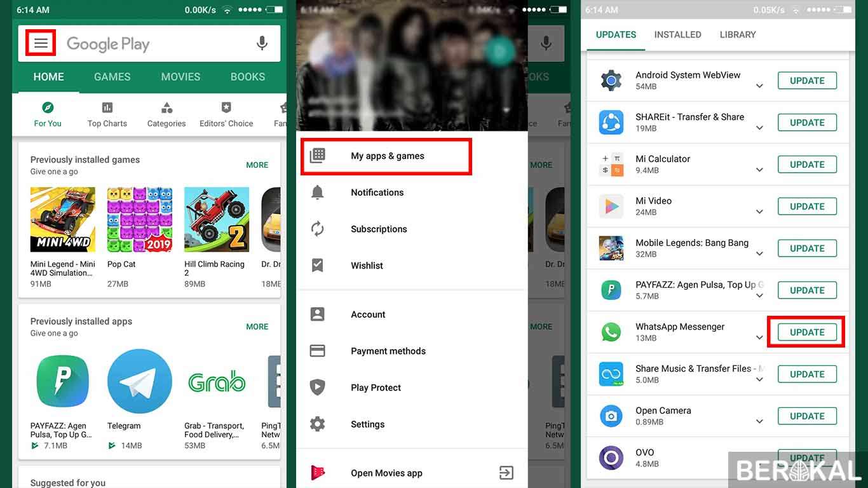Open the Pop Cat game thumbnail
The width and height of the screenshot is (868, 488).
coord(140,219)
